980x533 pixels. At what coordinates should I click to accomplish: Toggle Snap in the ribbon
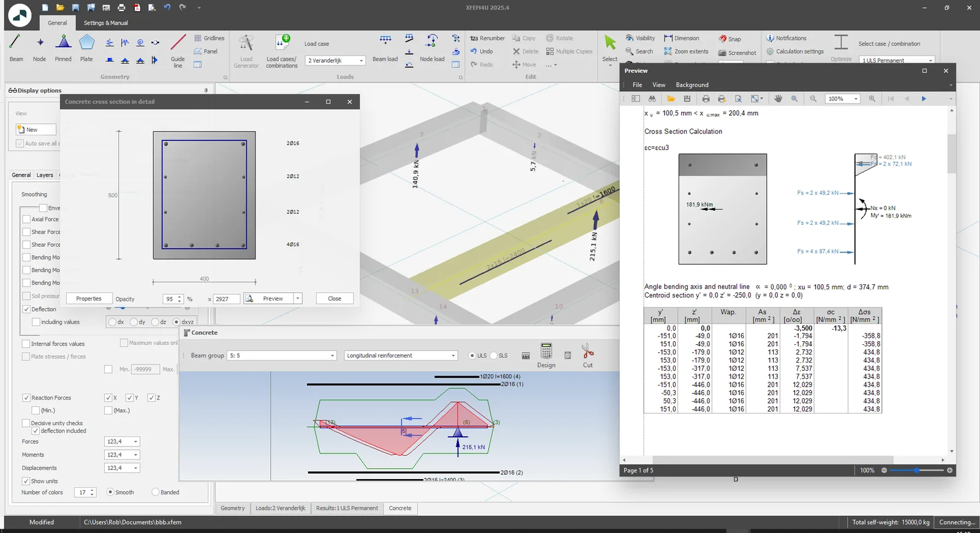730,39
